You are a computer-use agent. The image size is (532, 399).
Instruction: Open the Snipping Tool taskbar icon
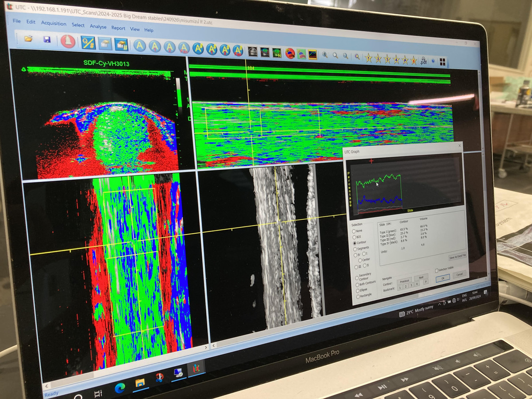[x=160, y=377]
